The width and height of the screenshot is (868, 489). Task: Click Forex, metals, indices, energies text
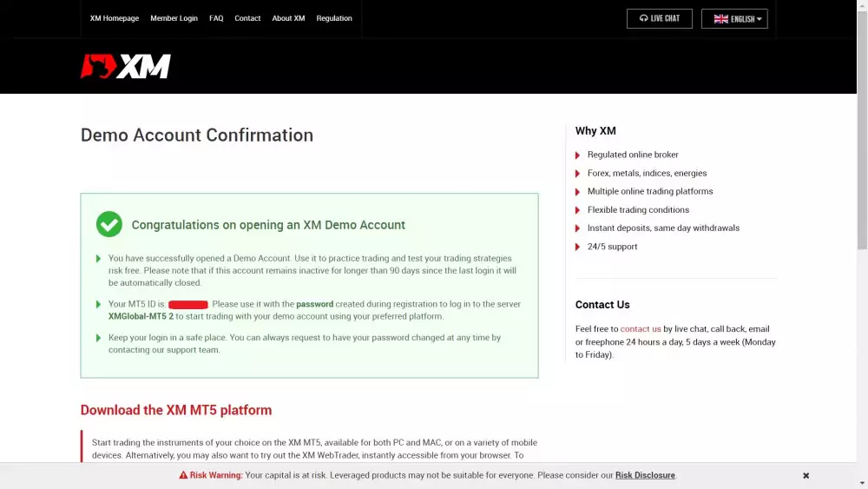tap(648, 173)
